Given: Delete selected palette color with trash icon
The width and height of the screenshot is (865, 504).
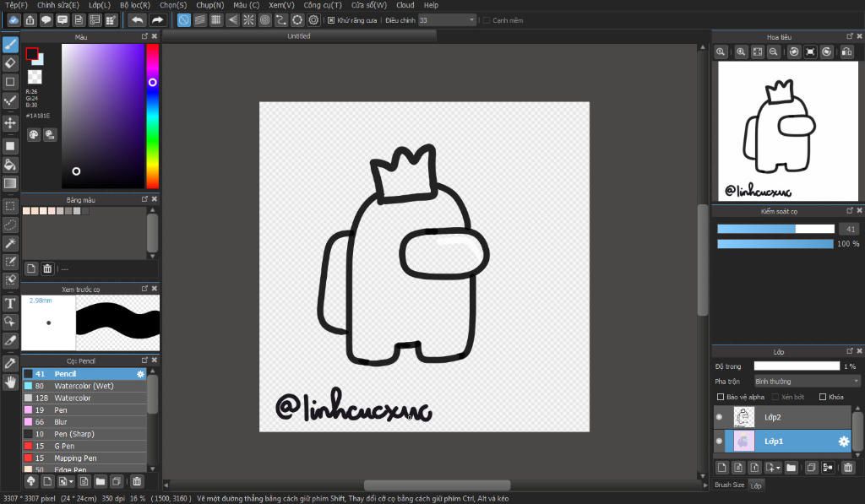Looking at the screenshot, I should click(47, 268).
